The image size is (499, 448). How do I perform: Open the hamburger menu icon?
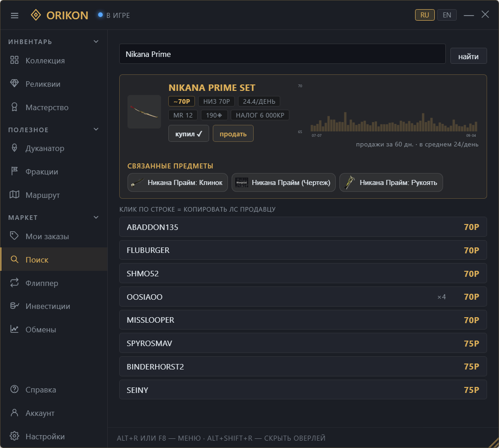(15, 15)
